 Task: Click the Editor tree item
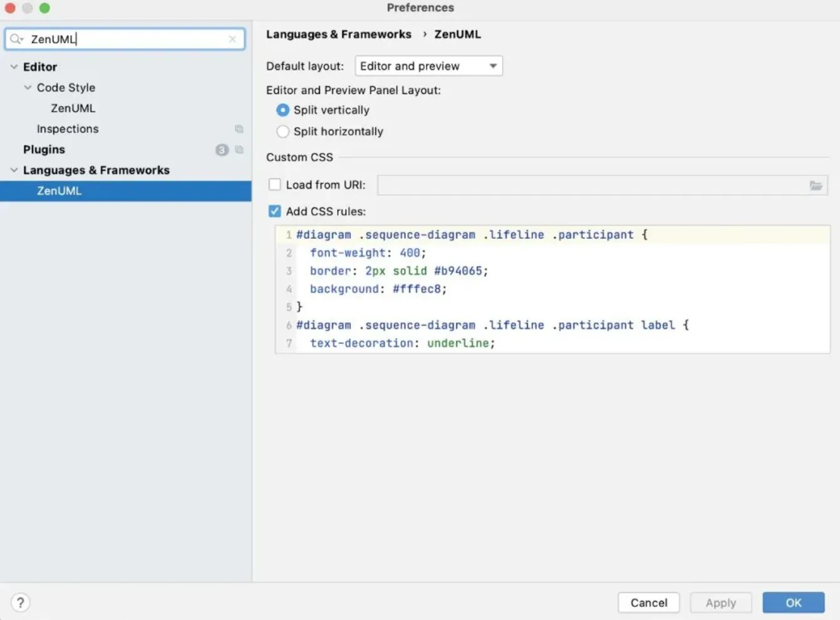pos(40,67)
